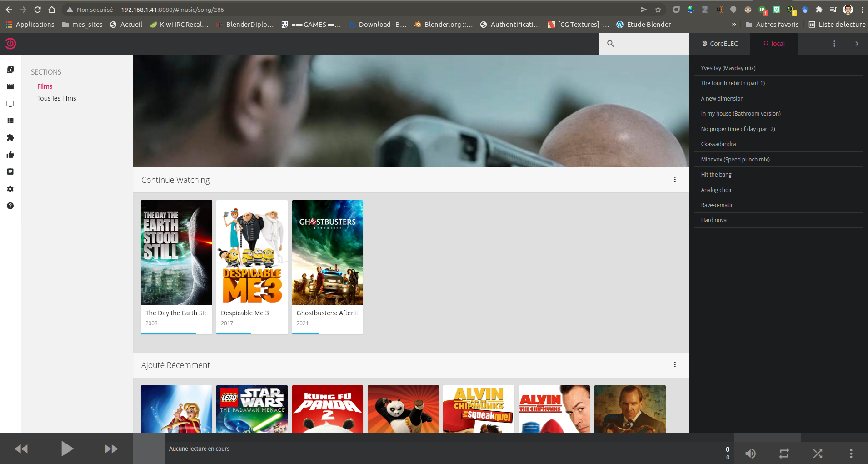Click the browser back arrow
Screen dimensions: 868x464
click(9, 10)
